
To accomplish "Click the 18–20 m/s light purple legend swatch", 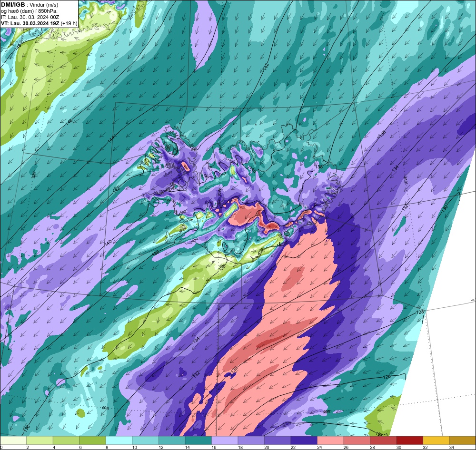I will [x=251, y=440].
